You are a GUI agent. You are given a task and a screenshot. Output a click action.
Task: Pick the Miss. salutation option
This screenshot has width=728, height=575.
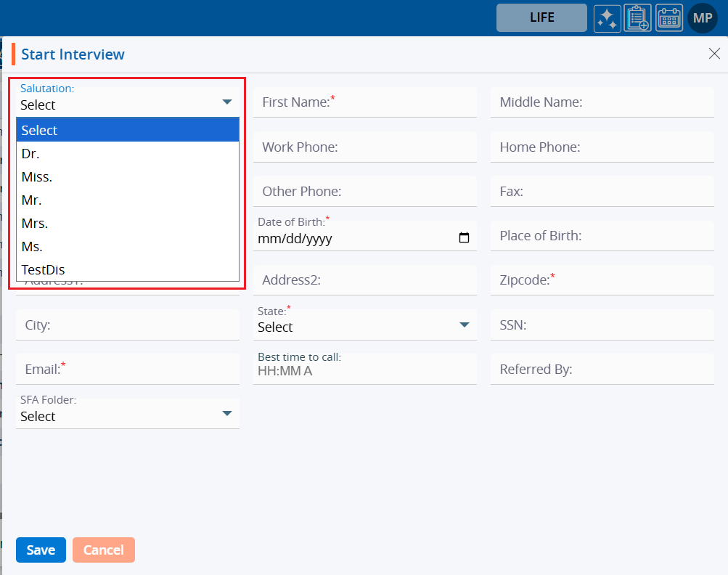coord(37,177)
